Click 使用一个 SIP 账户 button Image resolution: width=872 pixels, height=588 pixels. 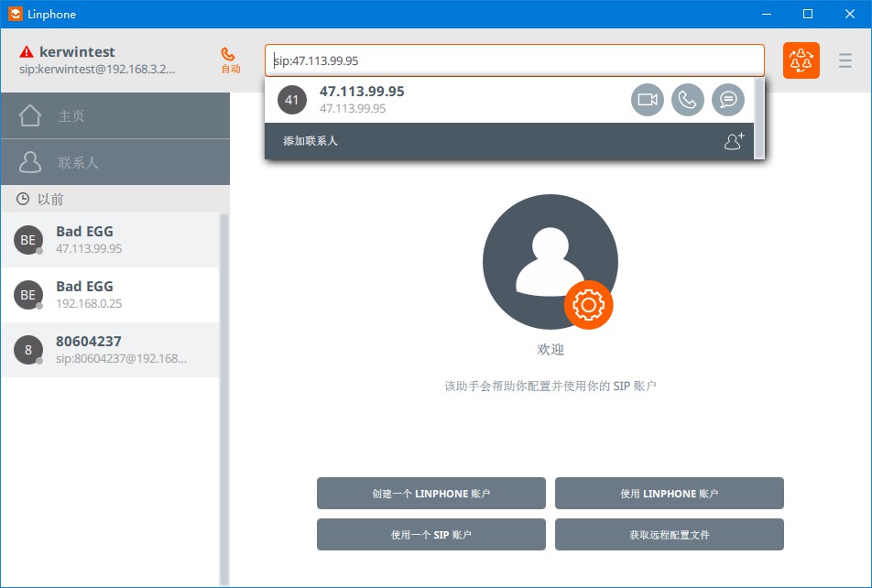tap(431, 535)
